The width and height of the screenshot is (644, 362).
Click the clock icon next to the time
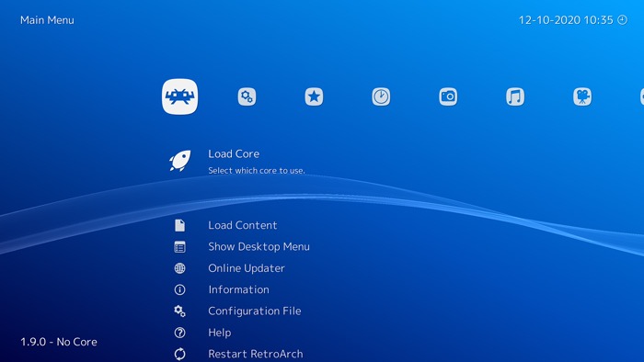[623, 19]
